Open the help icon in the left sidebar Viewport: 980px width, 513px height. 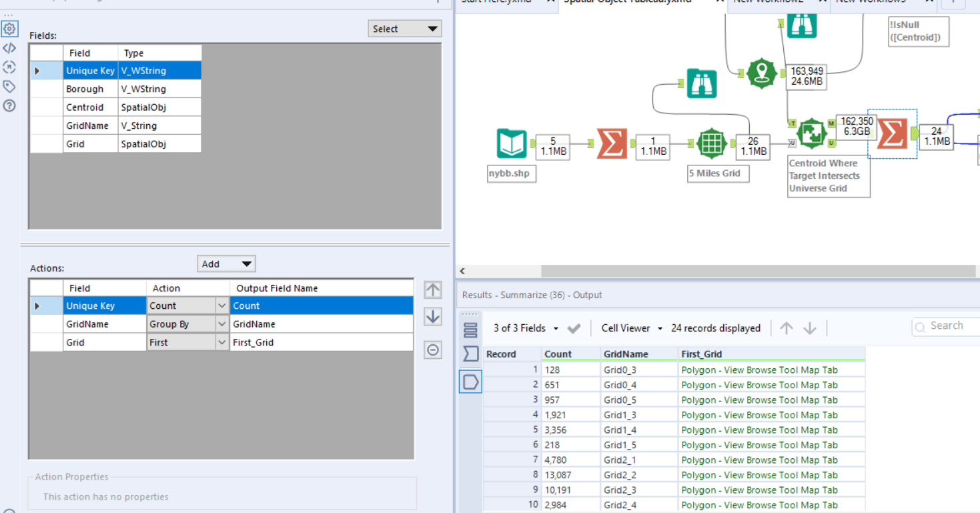click(9, 105)
